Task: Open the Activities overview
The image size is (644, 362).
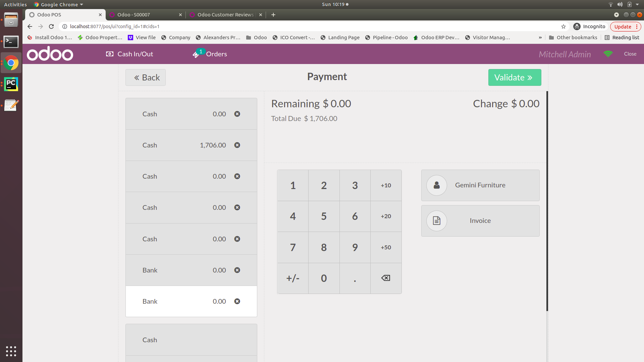Action: [15, 4]
